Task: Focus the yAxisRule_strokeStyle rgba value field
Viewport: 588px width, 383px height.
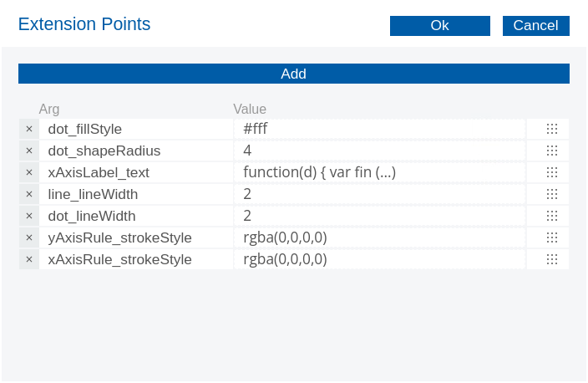Action: (x=379, y=237)
